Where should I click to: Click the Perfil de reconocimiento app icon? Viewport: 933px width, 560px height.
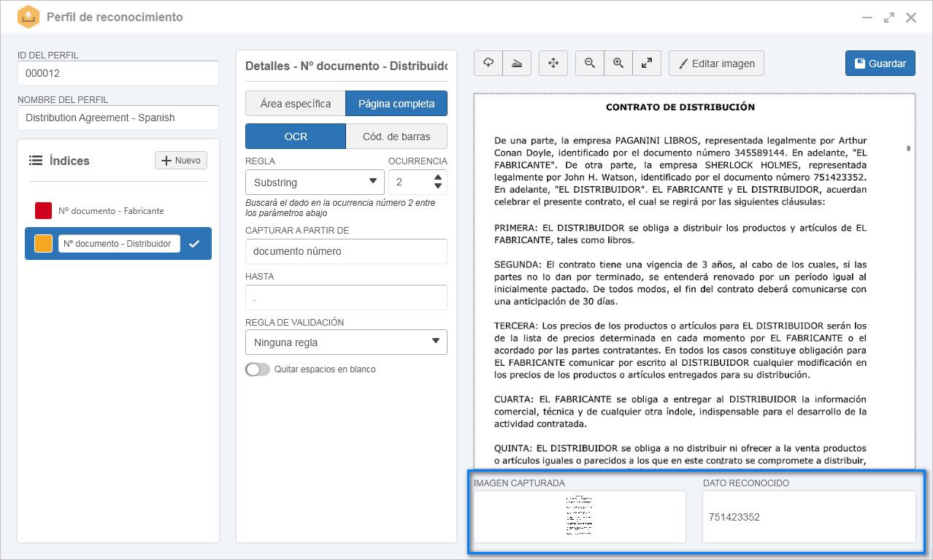28,17
